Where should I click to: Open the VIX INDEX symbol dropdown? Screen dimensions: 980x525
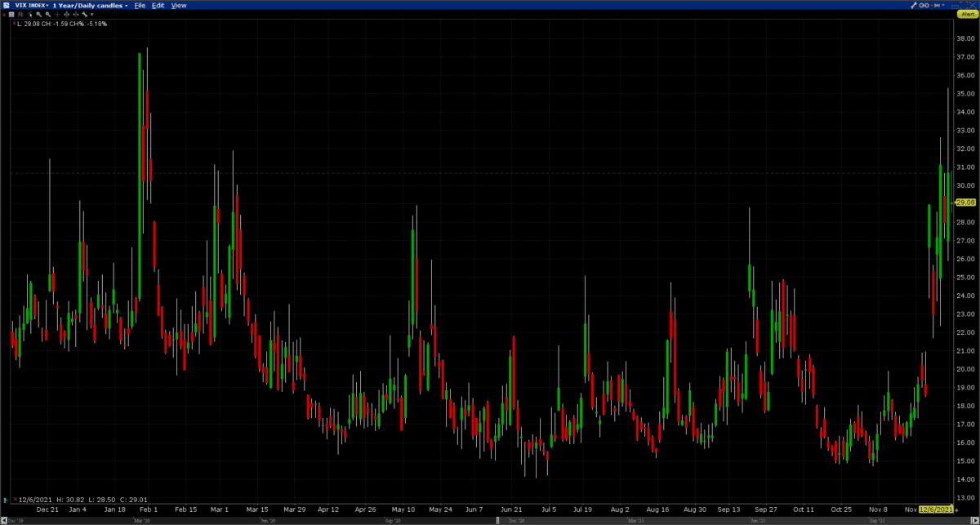[x=32, y=5]
